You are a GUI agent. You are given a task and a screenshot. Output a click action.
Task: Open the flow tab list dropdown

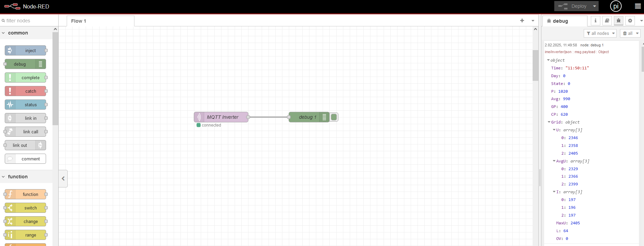[x=533, y=21]
